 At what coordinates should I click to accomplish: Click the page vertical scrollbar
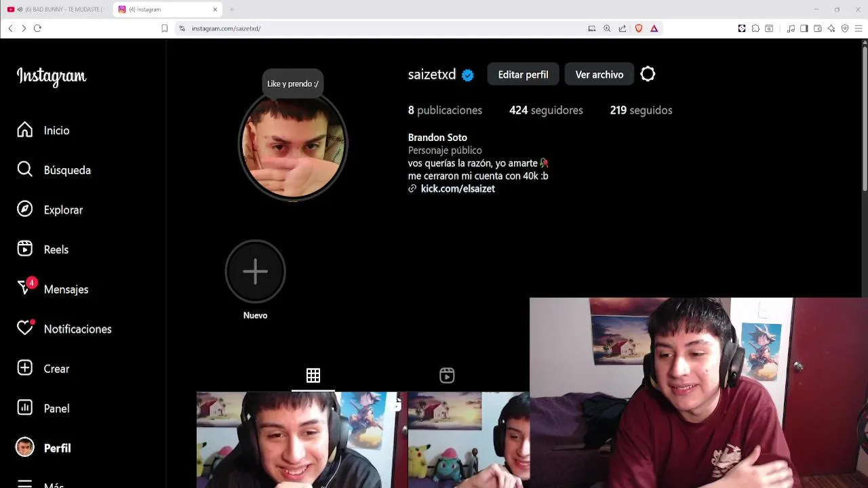(864, 119)
